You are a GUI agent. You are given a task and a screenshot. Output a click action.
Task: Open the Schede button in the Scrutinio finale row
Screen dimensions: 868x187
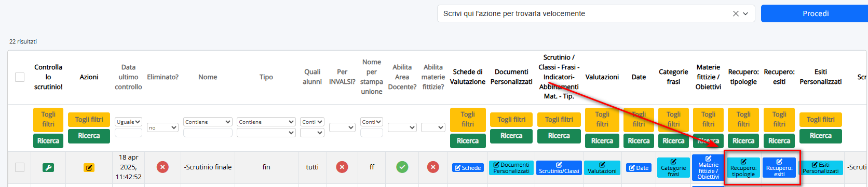click(468, 168)
